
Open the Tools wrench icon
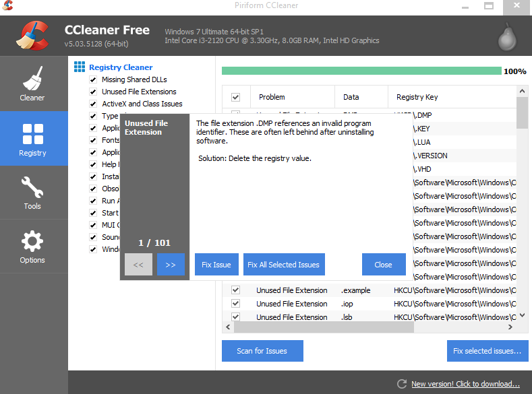click(32, 187)
